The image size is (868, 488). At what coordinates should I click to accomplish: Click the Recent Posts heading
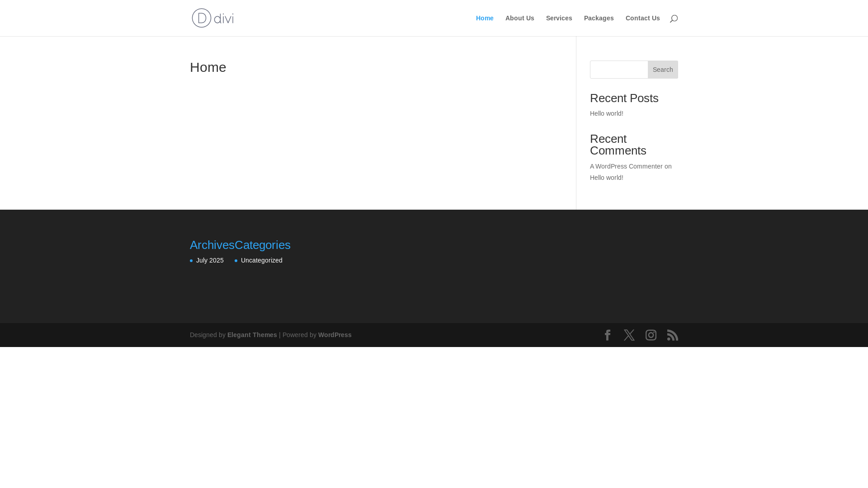pos(624,98)
